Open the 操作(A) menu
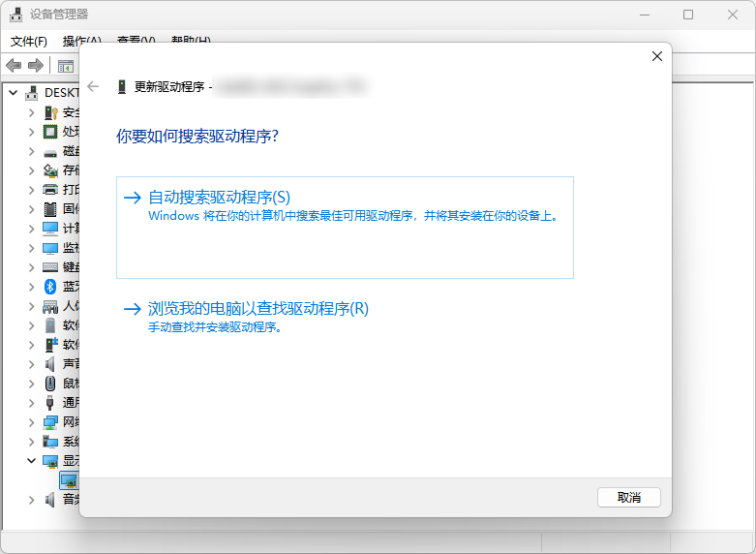This screenshot has height=554, width=756. (x=82, y=42)
